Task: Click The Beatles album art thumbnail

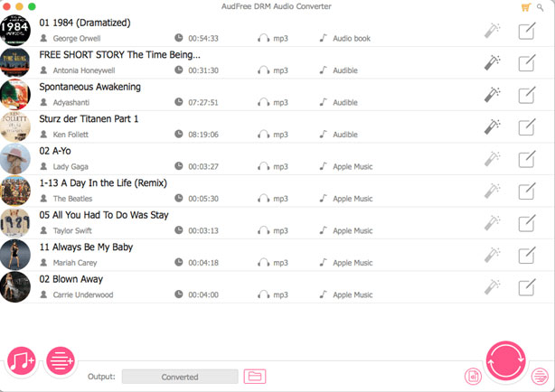Action: 15,191
